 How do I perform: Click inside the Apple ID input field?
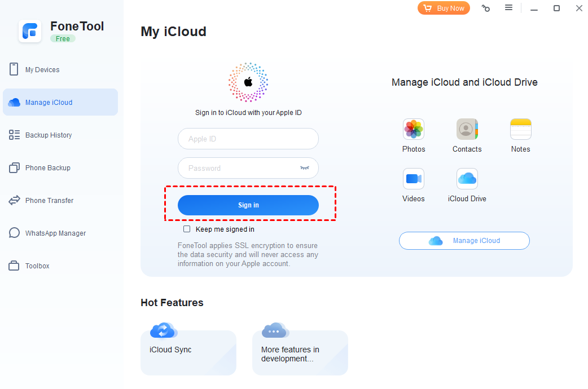[x=248, y=139]
